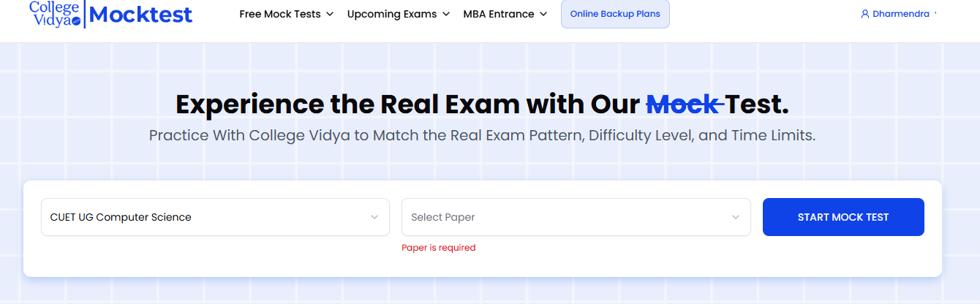
Task: Open the Free Mock Tests menu
Action: (280, 14)
